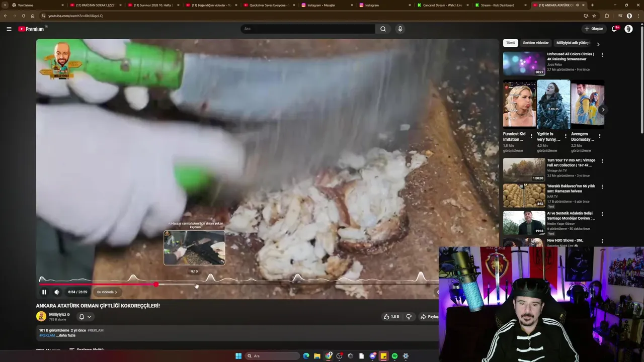Screen dimensions: 644x362
Task: Open the account avatar menu
Action: pos(628,29)
